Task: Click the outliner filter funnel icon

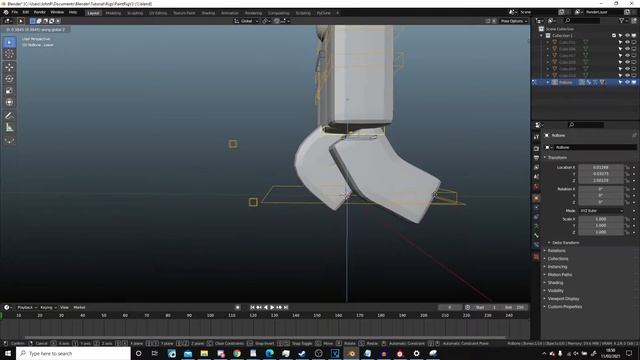Action: (622, 20)
